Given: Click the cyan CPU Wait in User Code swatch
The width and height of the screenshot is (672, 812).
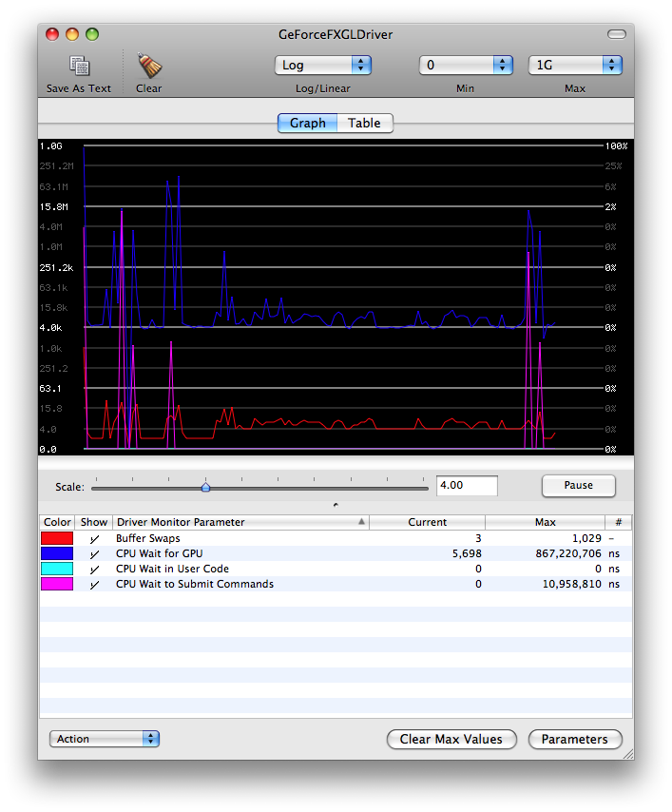Looking at the screenshot, I should tap(57, 569).
